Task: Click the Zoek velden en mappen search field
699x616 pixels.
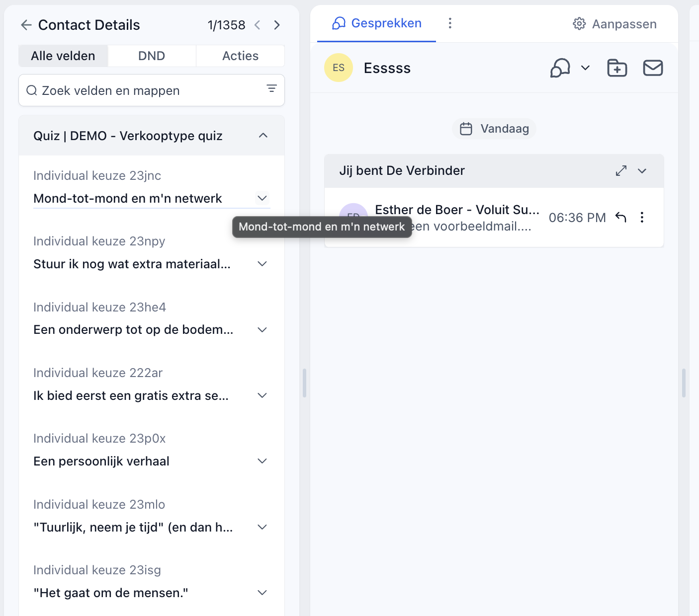Action: tap(152, 90)
